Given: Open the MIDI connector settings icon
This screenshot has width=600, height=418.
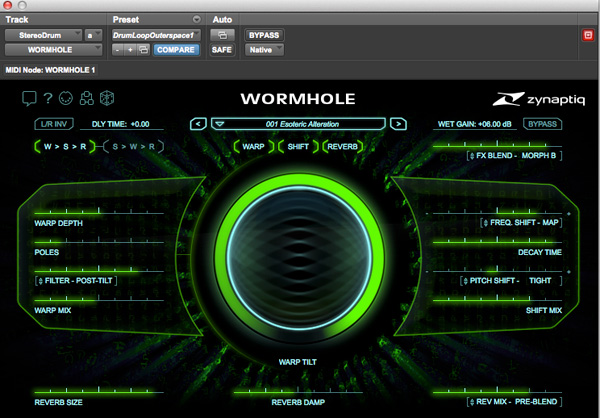Looking at the screenshot, I should 66,98.
